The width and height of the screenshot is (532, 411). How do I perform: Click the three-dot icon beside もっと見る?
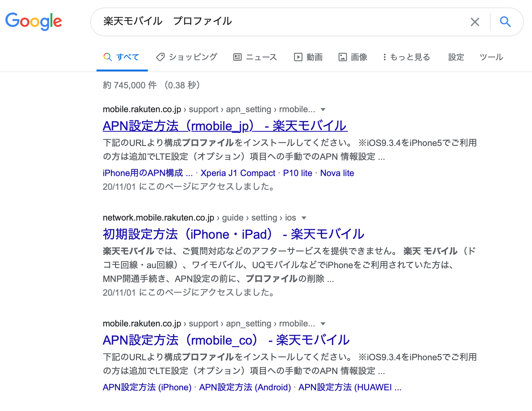[x=384, y=57]
